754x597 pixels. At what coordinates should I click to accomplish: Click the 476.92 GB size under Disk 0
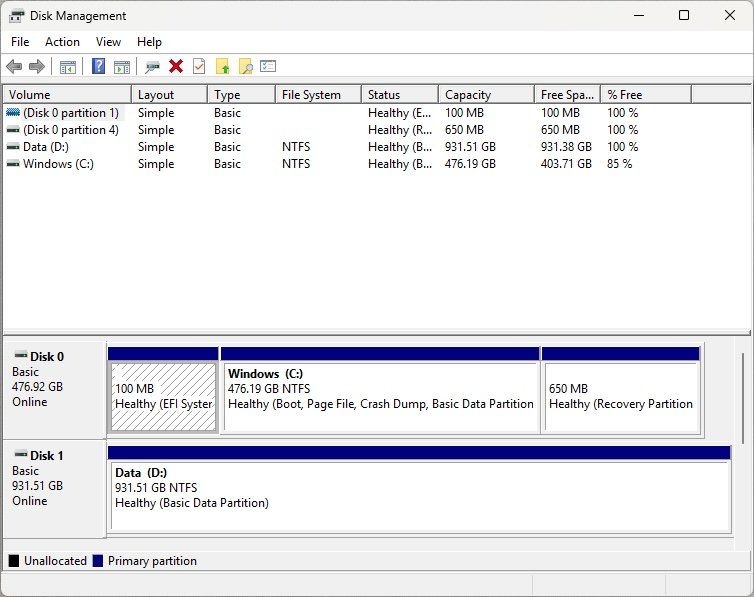click(x=38, y=386)
